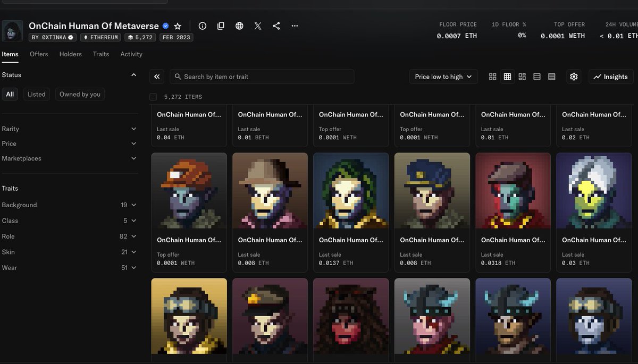638x364 pixels.
Task: Click the 0.0007 ETH floor price value
Action: click(x=457, y=36)
